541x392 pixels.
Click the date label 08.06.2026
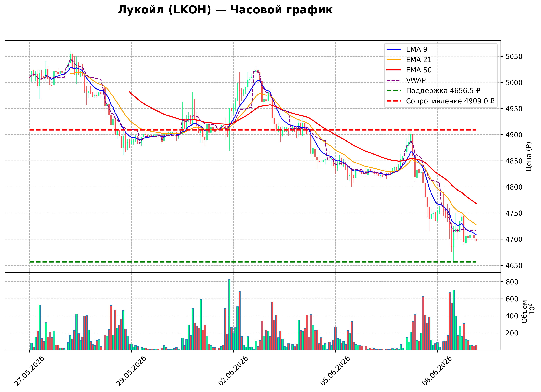tap(437, 371)
